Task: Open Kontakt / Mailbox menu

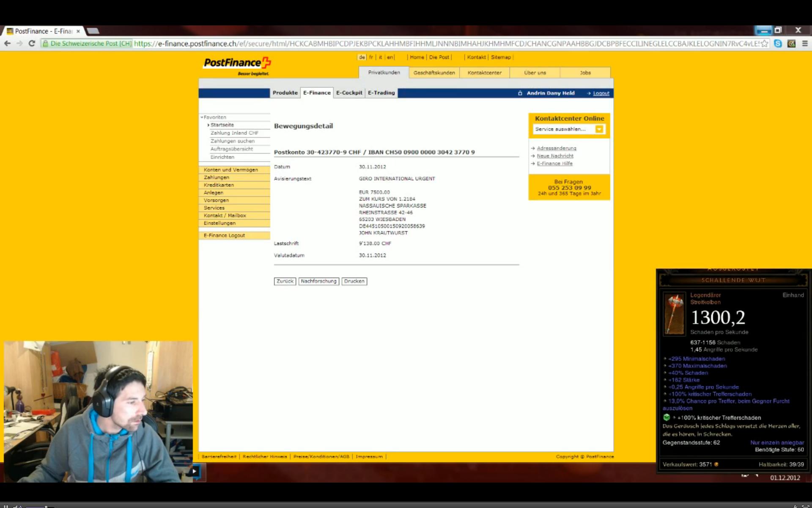Action: 234,215
